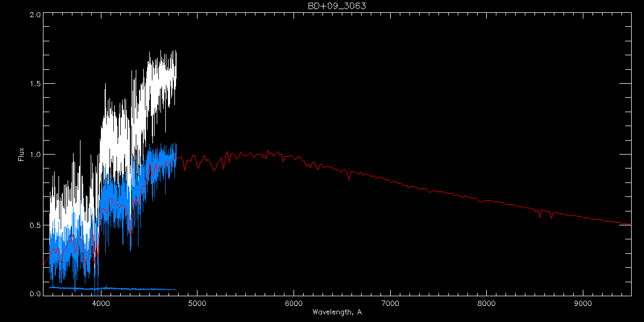Viewport: 644px width, 322px height.
Task: Click the 6000 x-axis tick label
Action: pos(294,303)
